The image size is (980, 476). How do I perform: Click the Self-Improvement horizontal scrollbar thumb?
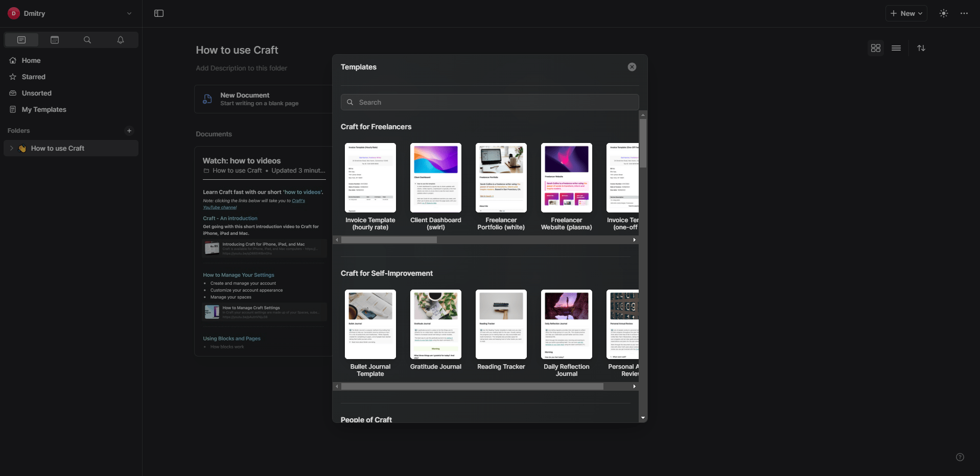pos(473,387)
